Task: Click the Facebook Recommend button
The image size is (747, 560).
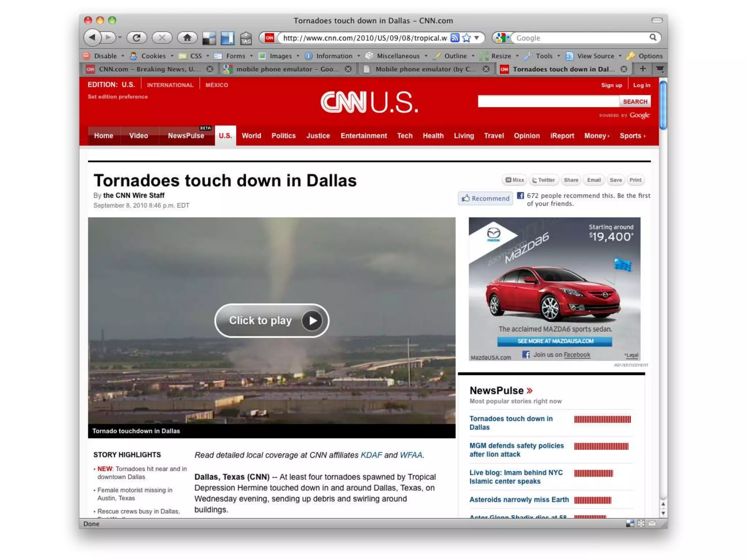Action: point(485,198)
